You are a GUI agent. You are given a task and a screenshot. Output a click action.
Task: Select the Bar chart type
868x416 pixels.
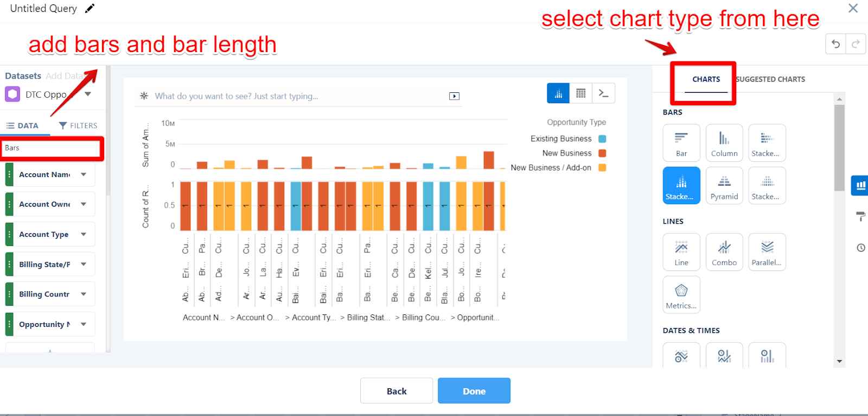click(681, 143)
